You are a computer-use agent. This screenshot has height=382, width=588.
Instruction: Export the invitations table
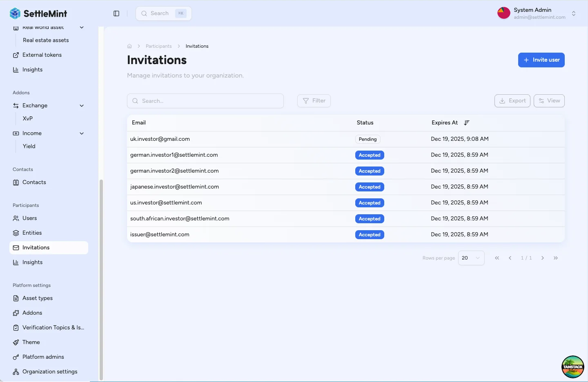pos(512,101)
